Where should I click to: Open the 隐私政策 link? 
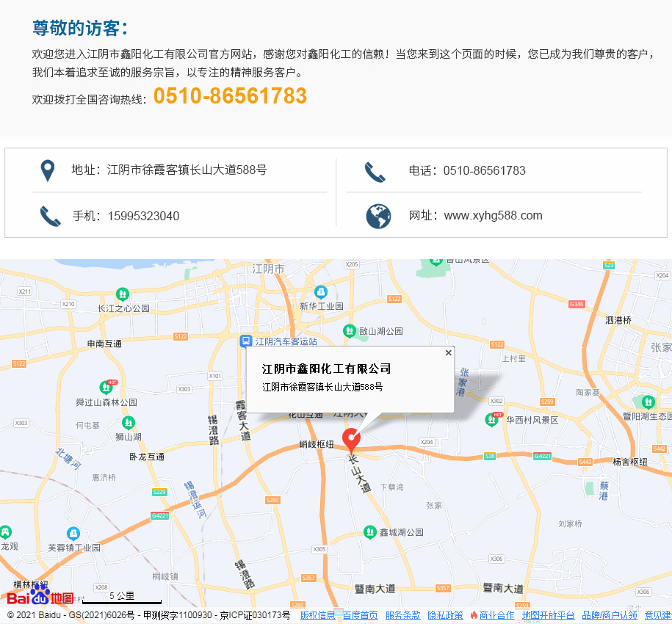point(445,615)
